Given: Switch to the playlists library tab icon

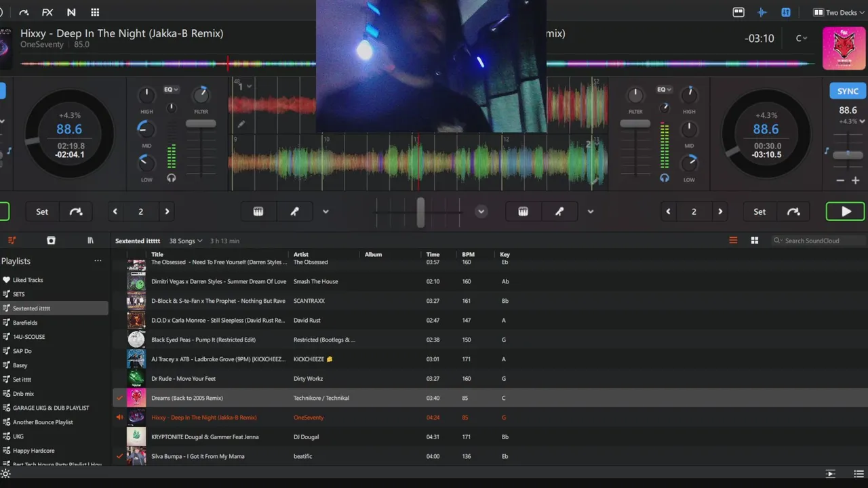Looking at the screenshot, I should pyautogui.click(x=12, y=241).
